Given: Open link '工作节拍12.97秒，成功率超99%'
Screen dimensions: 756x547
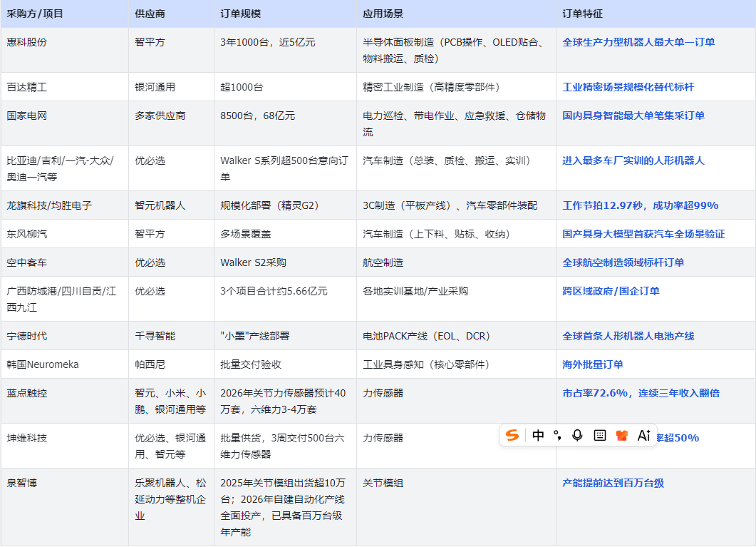Looking at the screenshot, I should (641, 205).
